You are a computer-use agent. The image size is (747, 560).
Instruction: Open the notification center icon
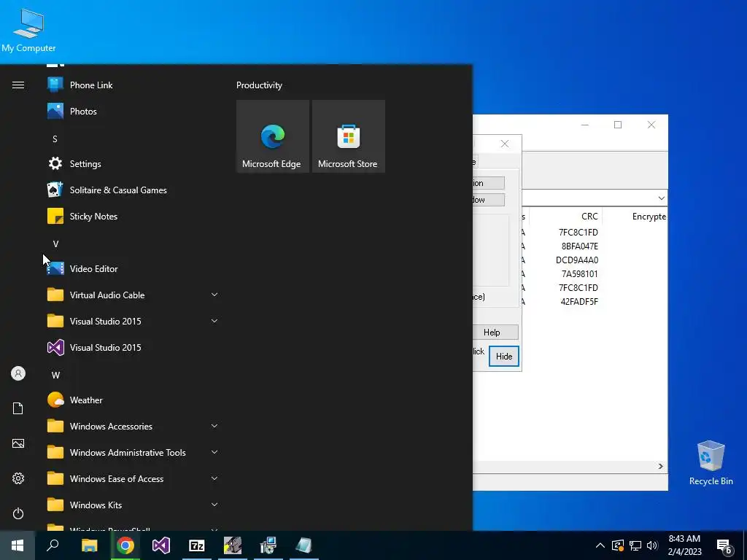click(724, 545)
